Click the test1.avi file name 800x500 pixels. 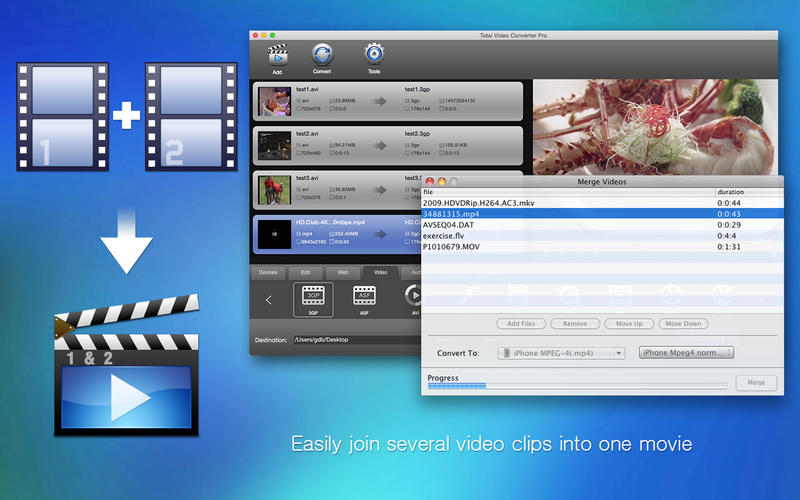point(307,89)
